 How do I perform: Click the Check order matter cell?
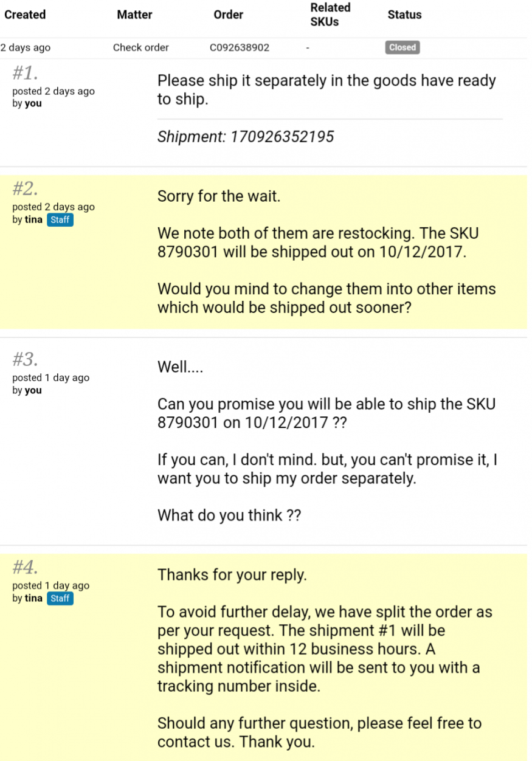pos(141,47)
